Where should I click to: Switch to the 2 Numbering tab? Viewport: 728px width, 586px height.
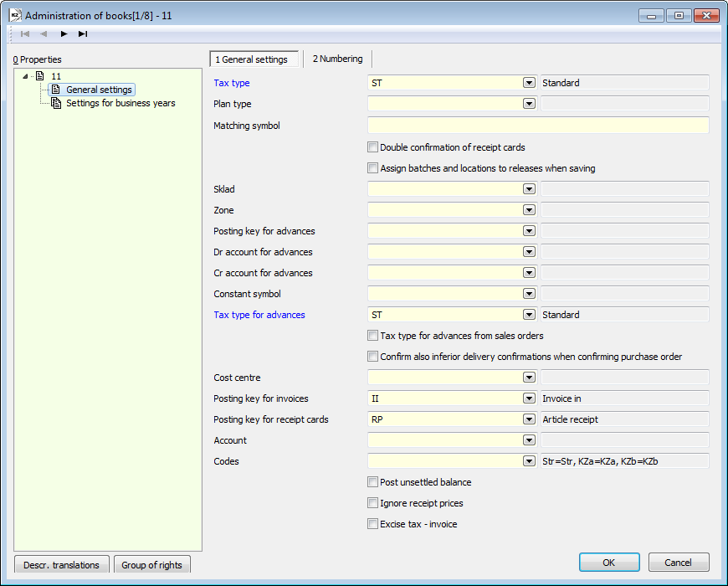(x=337, y=59)
